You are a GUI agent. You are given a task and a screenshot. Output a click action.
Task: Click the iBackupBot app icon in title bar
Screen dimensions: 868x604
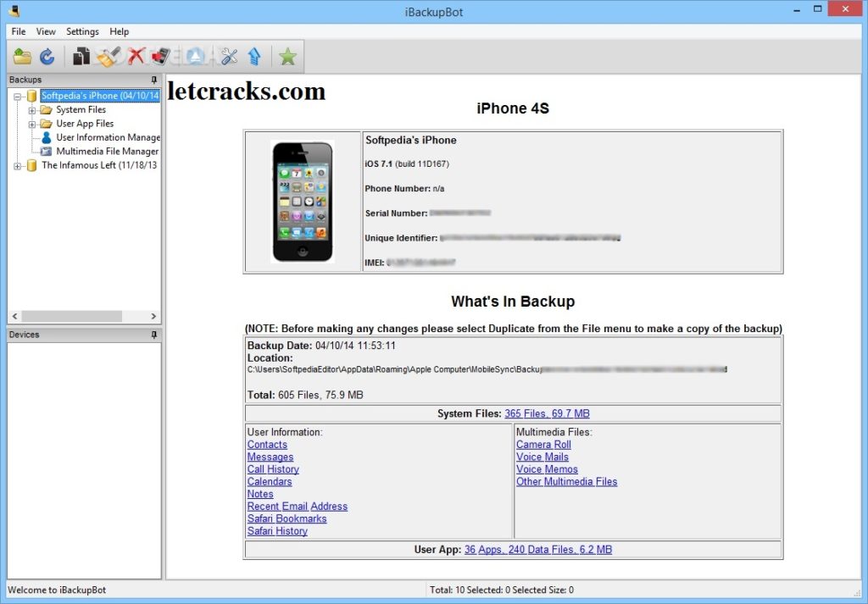pyautogui.click(x=14, y=10)
